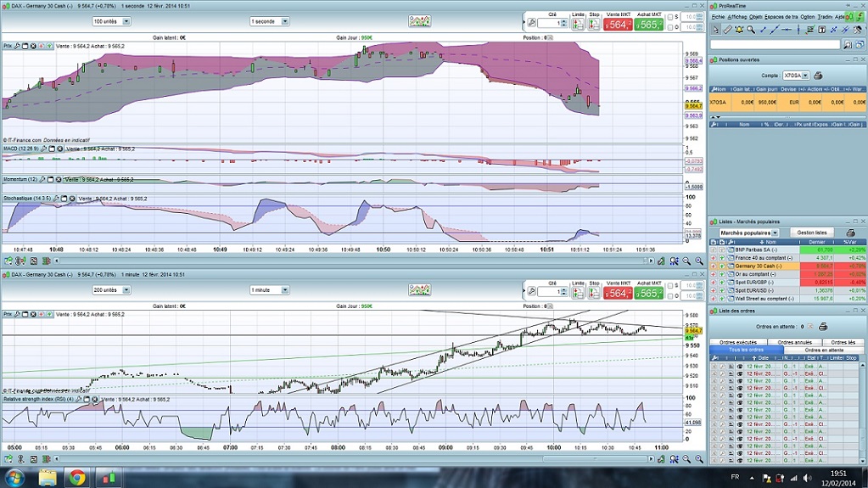The image size is (868, 488).
Task: Click Stop order icon in top chart
Action: [594, 25]
